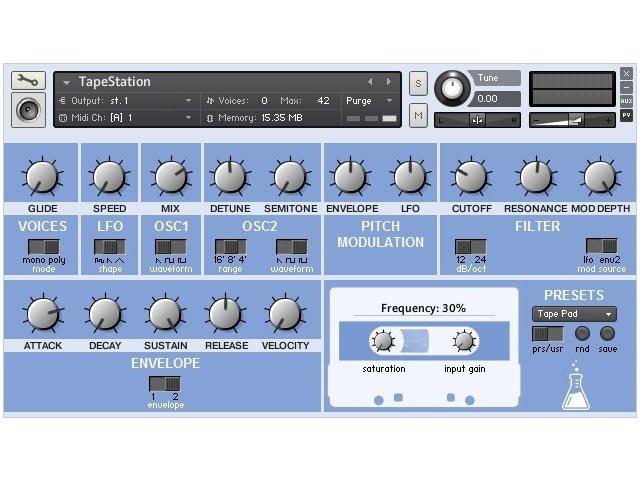This screenshot has height=480, width=640.
Task: Click the speaker instrument icon
Action: [x=28, y=108]
